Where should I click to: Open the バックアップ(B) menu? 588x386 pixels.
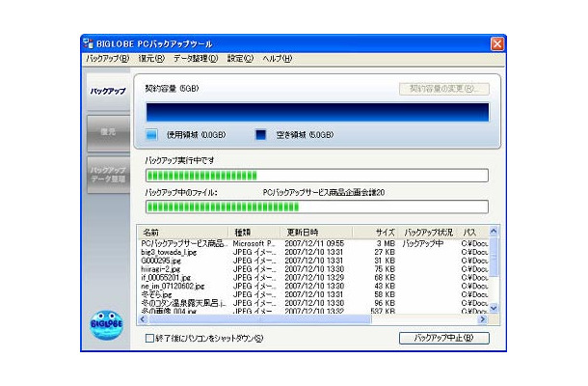108,59
